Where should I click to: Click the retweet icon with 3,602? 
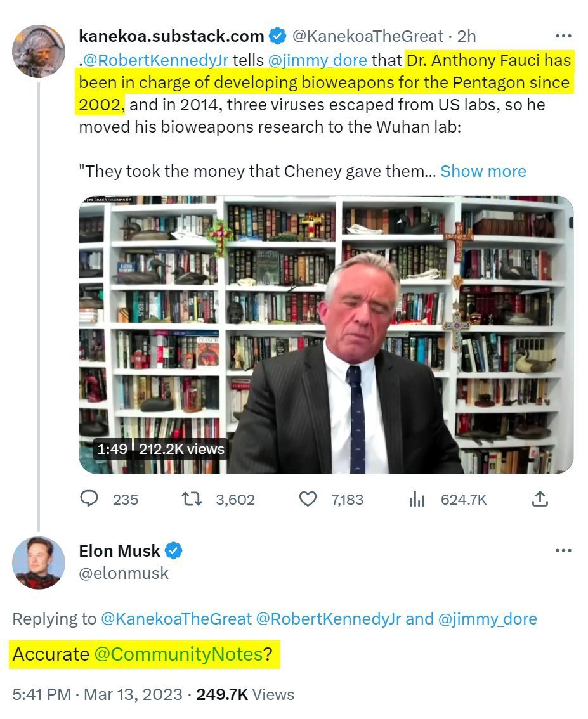192,500
